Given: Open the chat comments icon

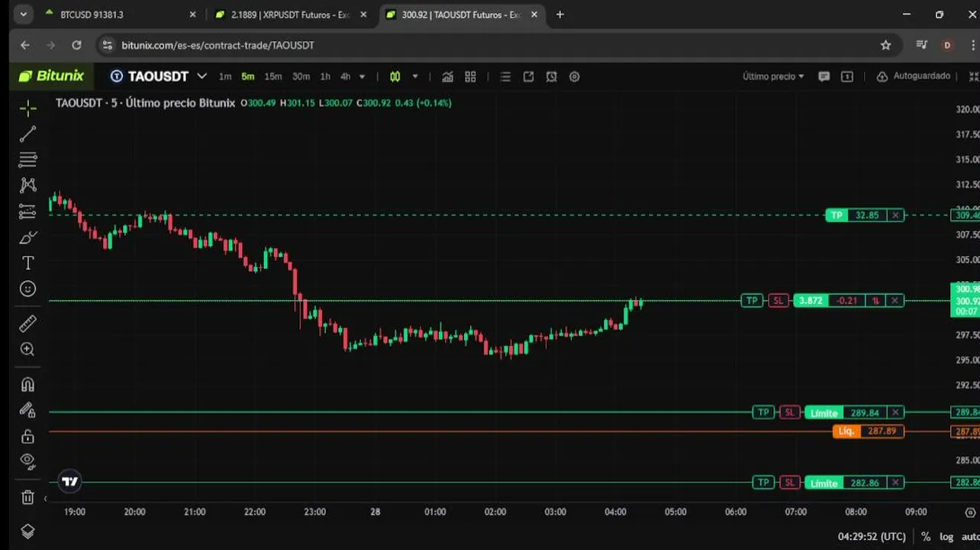Looking at the screenshot, I should tap(824, 76).
